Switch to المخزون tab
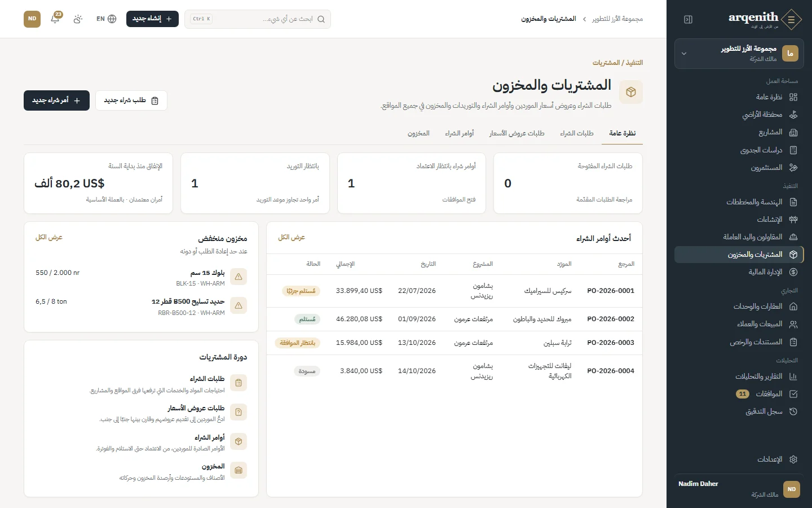Screen dimensions: 812x508 pos(418,133)
